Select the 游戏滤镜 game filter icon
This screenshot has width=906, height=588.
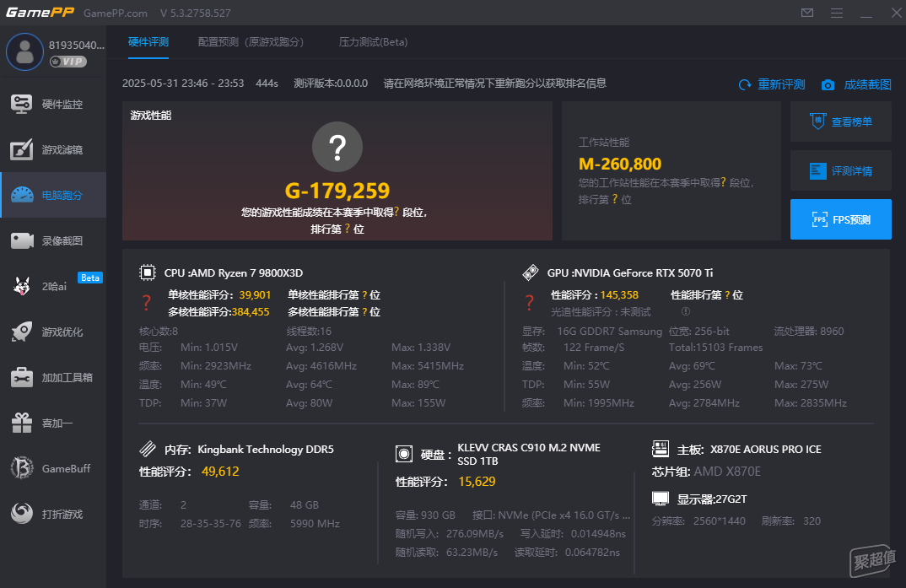point(21,149)
